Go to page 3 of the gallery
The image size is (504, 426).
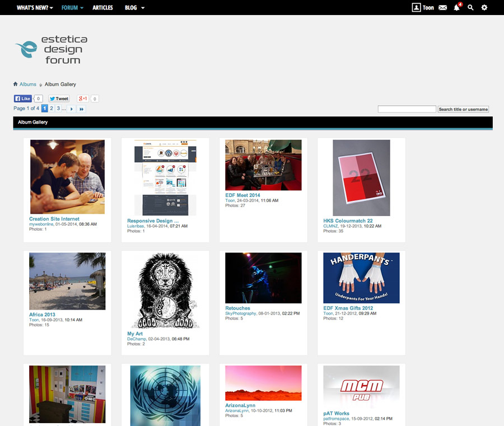pos(58,108)
